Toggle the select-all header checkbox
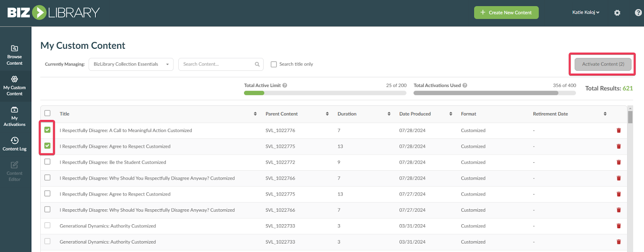 pyautogui.click(x=47, y=114)
